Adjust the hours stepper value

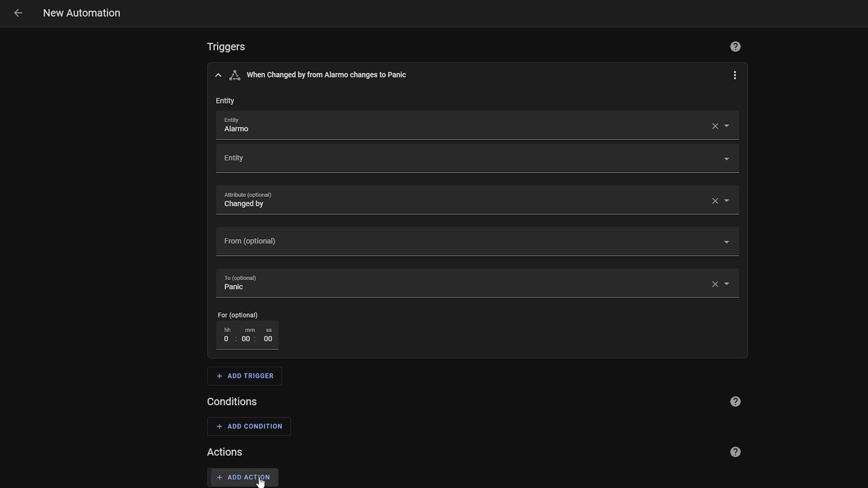[226, 338]
